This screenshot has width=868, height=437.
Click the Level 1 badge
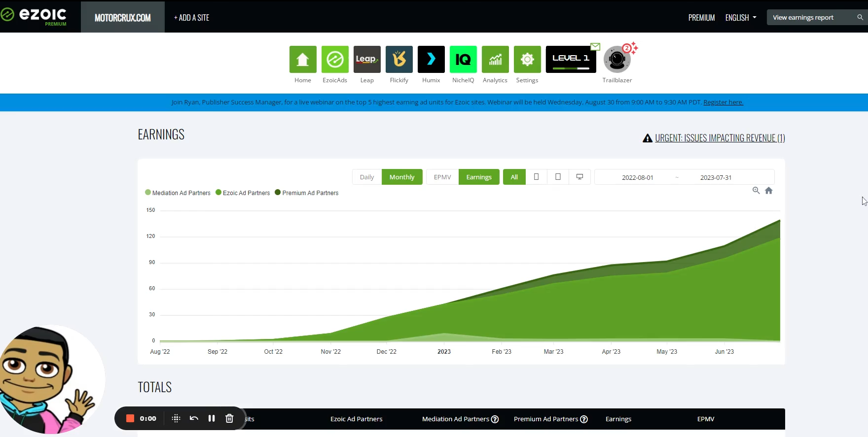[571, 59]
